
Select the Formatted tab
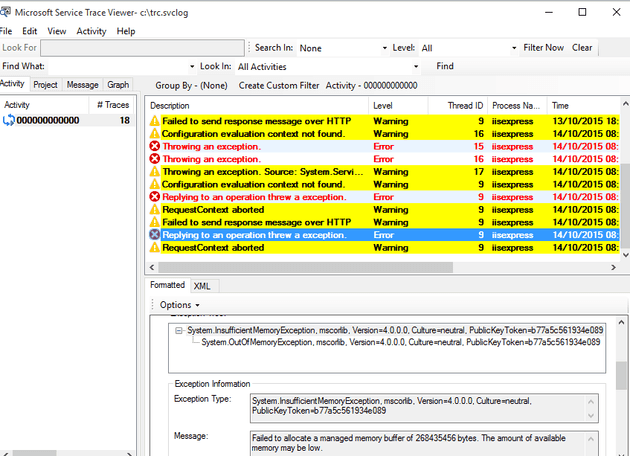(x=167, y=285)
